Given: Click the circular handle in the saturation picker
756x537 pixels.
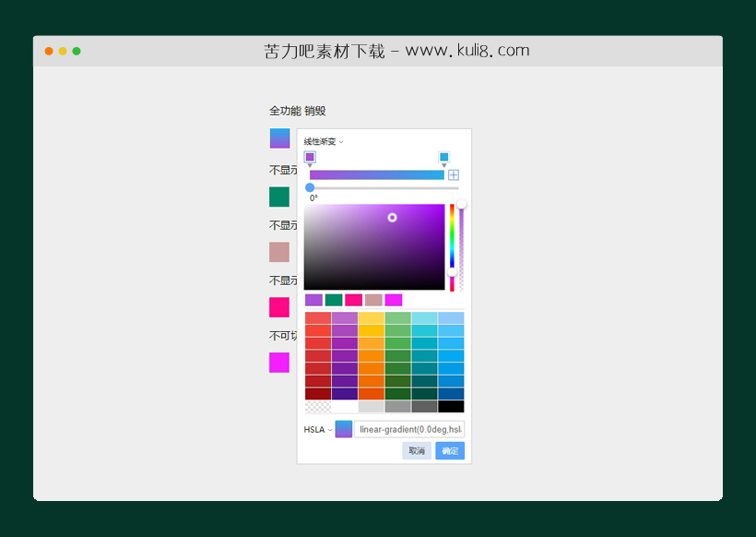Looking at the screenshot, I should tap(391, 217).
